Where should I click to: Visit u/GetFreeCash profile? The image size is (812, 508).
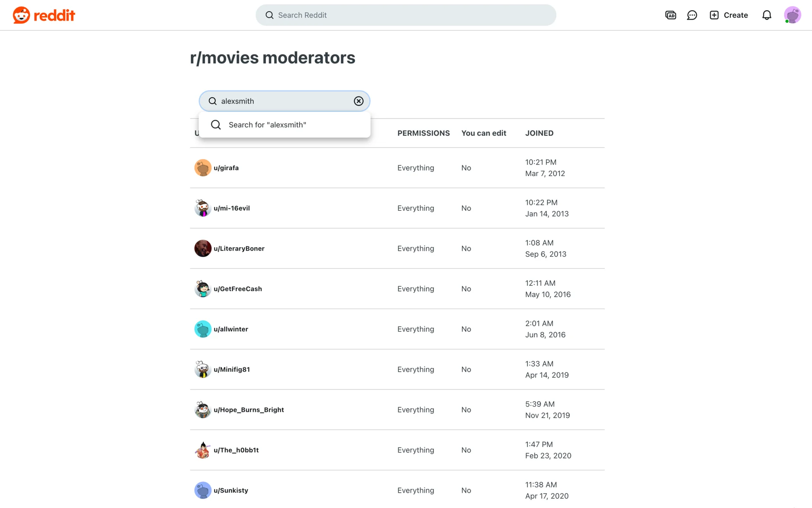(x=238, y=289)
